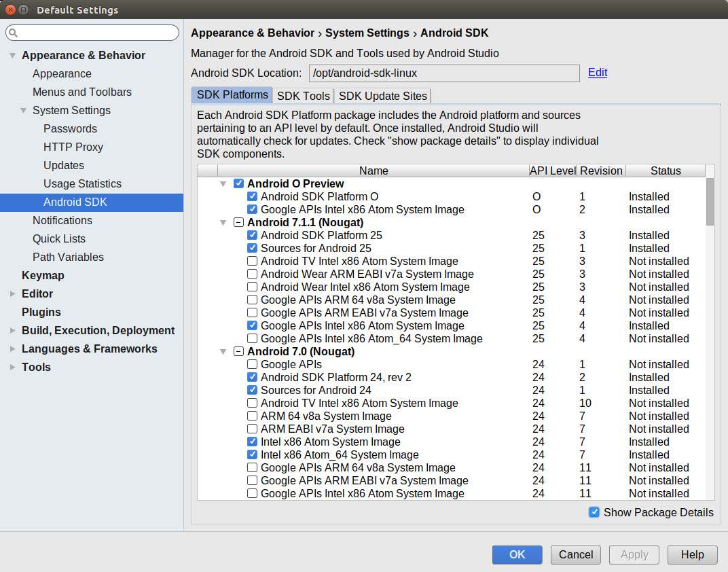The height and width of the screenshot is (572, 728).
Task: Click the Apply button
Action: pyautogui.click(x=634, y=554)
